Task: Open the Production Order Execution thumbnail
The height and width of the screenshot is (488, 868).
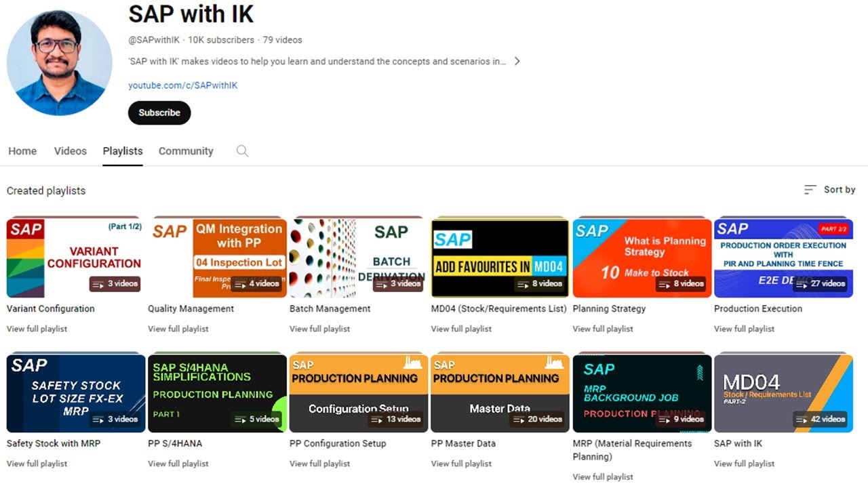Action: coord(783,258)
